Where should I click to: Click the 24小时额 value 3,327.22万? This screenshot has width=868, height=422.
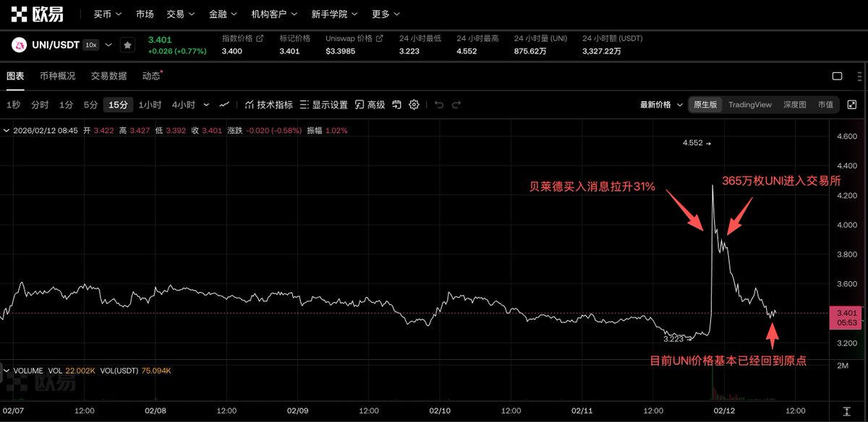click(602, 51)
